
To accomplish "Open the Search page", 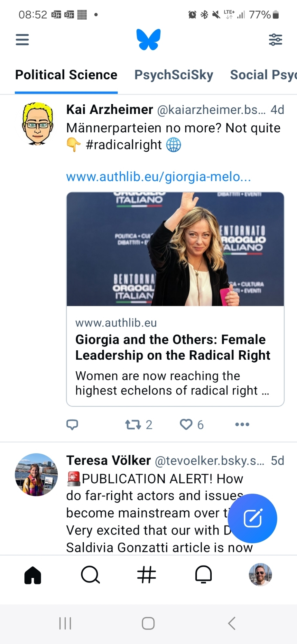I will (x=90, y=575).
